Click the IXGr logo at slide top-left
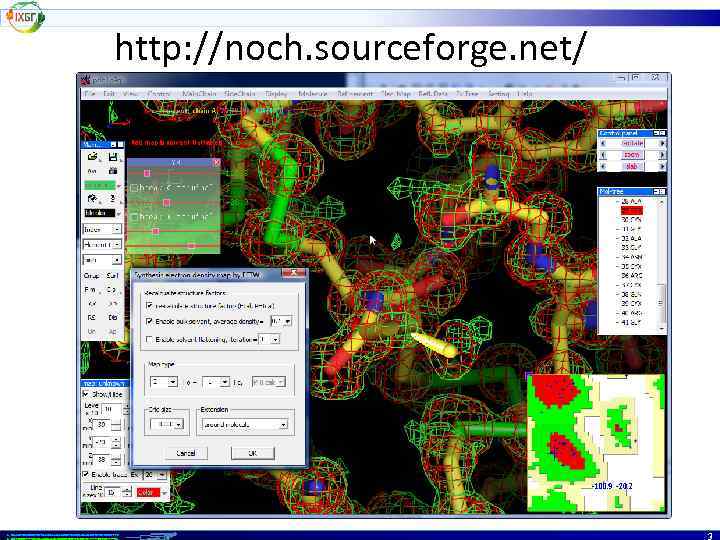 (24, 17)
